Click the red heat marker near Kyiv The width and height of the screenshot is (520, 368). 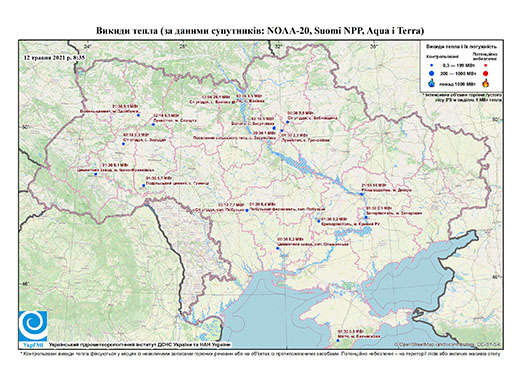click(233, 102)
